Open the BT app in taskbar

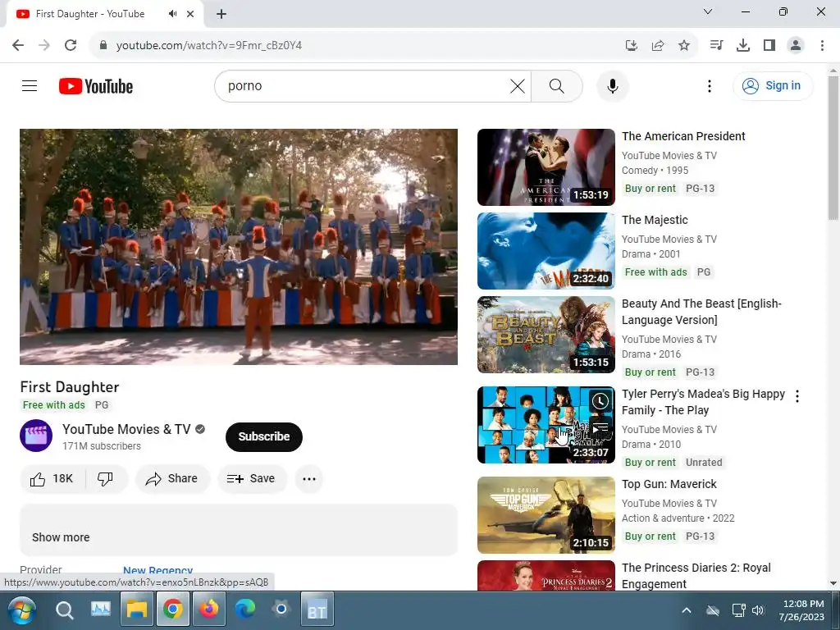click(x=317, y=609)
